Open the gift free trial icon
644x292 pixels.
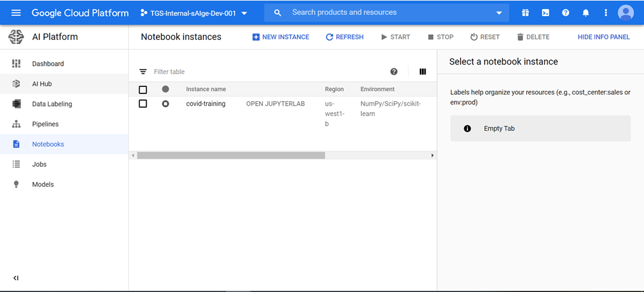(526, 13)
